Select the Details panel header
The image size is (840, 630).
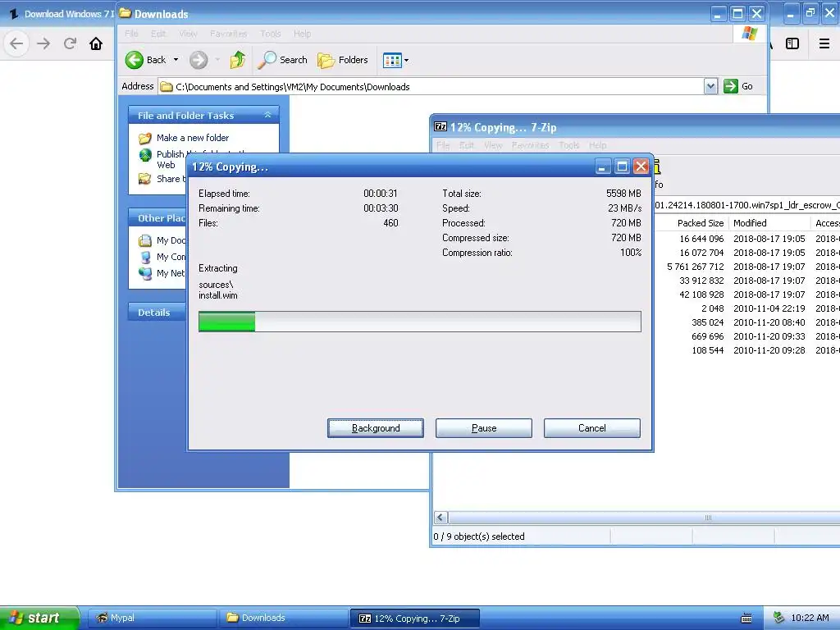[x=157, y=313]
